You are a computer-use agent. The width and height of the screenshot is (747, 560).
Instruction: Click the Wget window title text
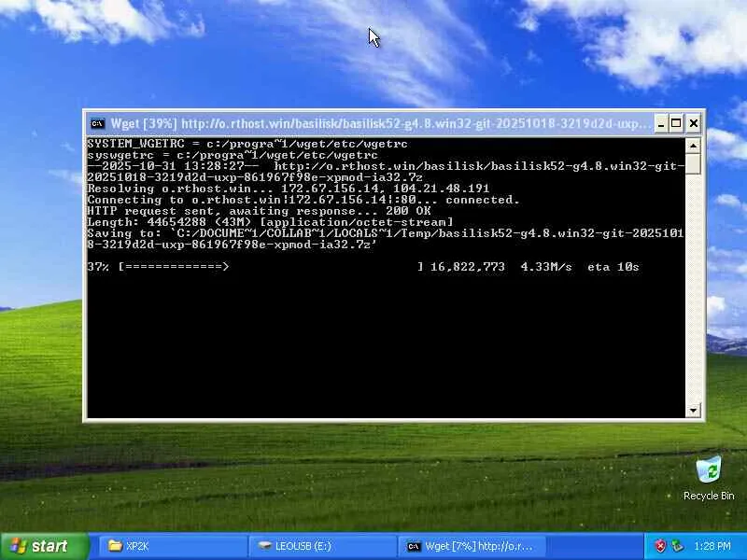pyautogui.click(x=380, y=124)
